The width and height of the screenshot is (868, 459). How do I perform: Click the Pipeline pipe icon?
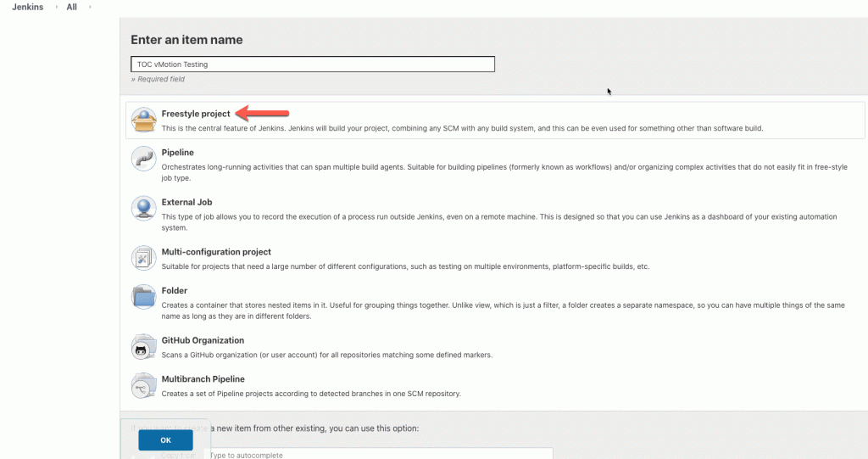(x=143, y=159)
